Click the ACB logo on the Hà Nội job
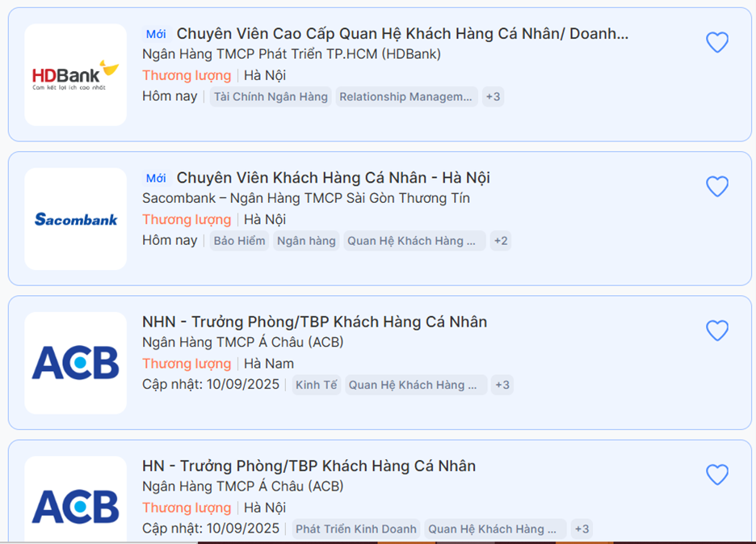The image size is (756, 544). point(76,500)
